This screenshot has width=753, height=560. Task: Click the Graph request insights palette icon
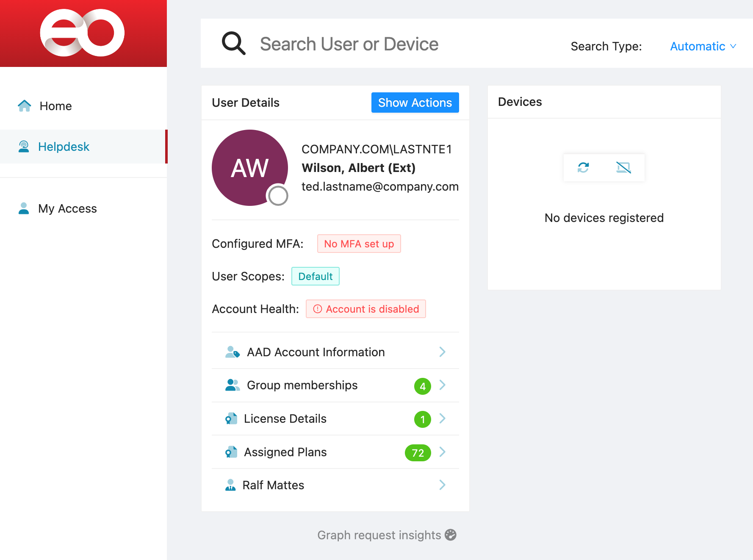(451, 535)
